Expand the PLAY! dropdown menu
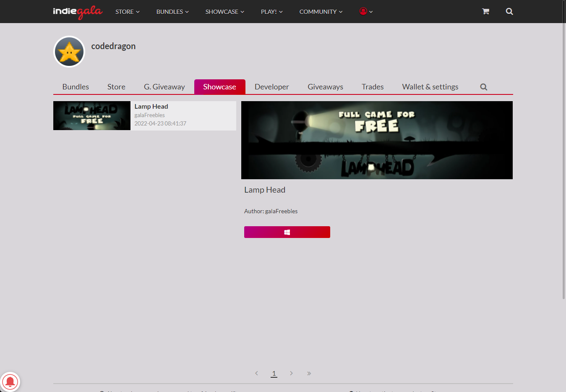566x392 pixels. (271, 12)
